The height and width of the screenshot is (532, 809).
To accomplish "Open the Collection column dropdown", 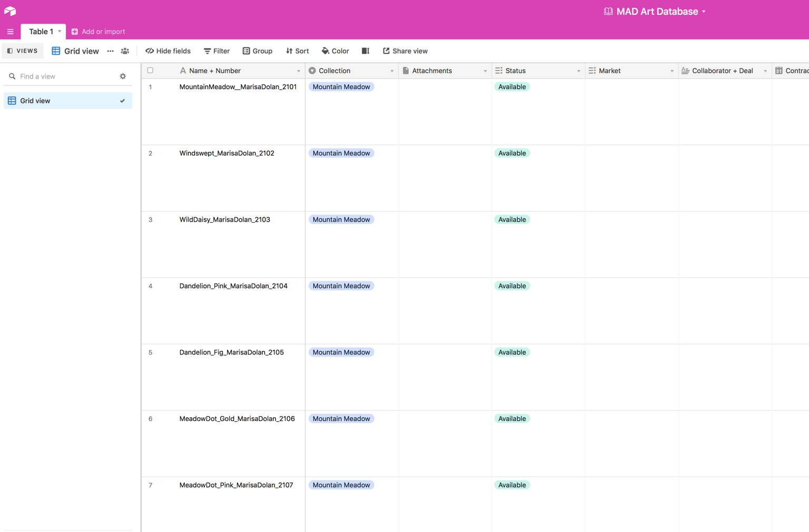I will pyautogui.click(x=392, y=71).
